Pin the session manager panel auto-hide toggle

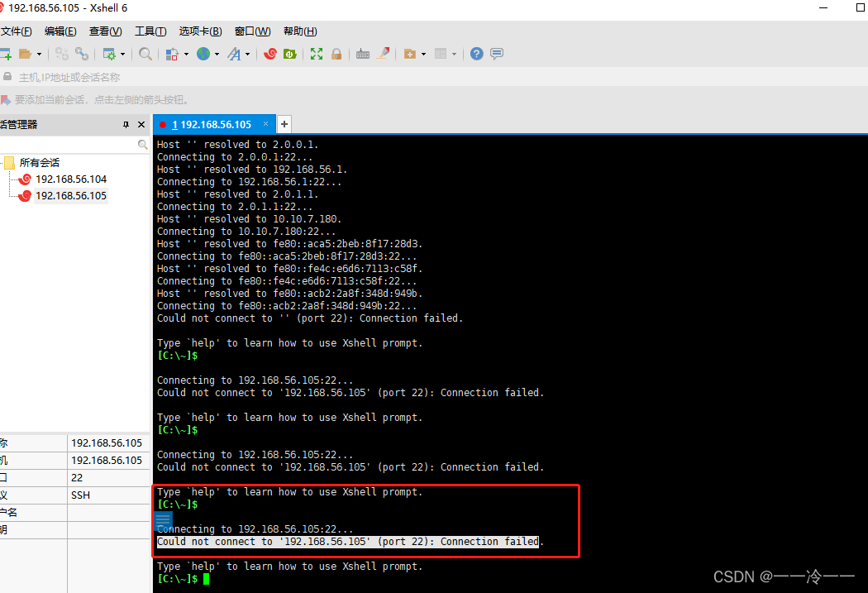(126, 124)
